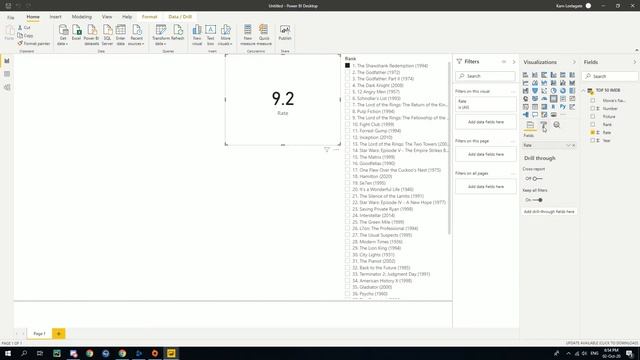Click the SQL Server ribbon icon
The image size is (640, 360).
[107, 35]
